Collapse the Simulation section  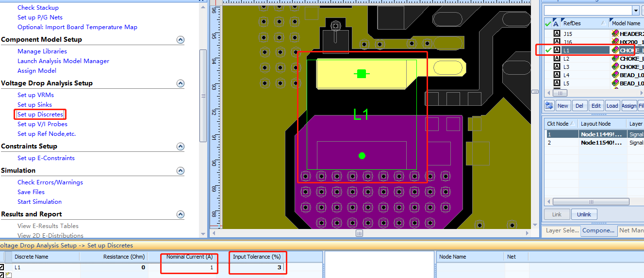click(181, 171)
